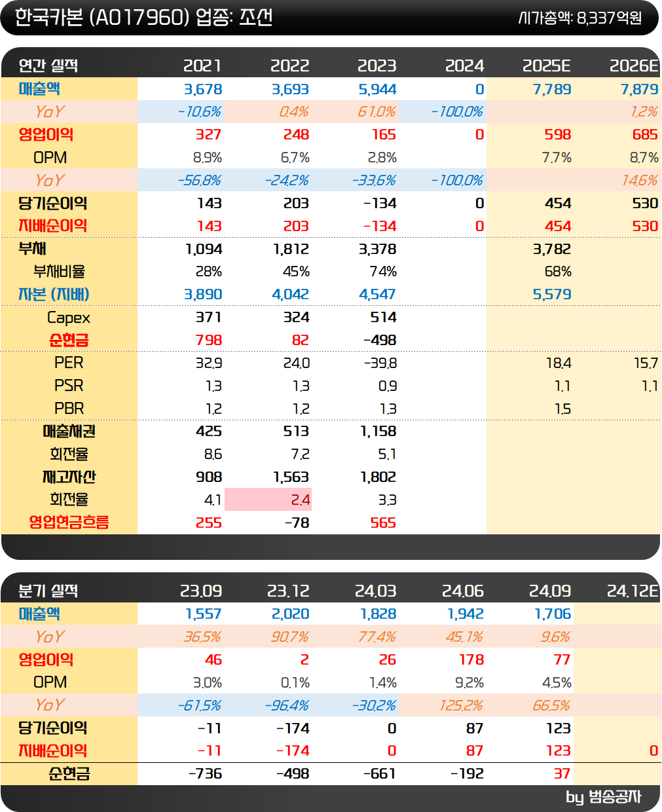Viewport: 662px width, 812px height.
Task: Click the 2026E column header
Action: [633, 65]
